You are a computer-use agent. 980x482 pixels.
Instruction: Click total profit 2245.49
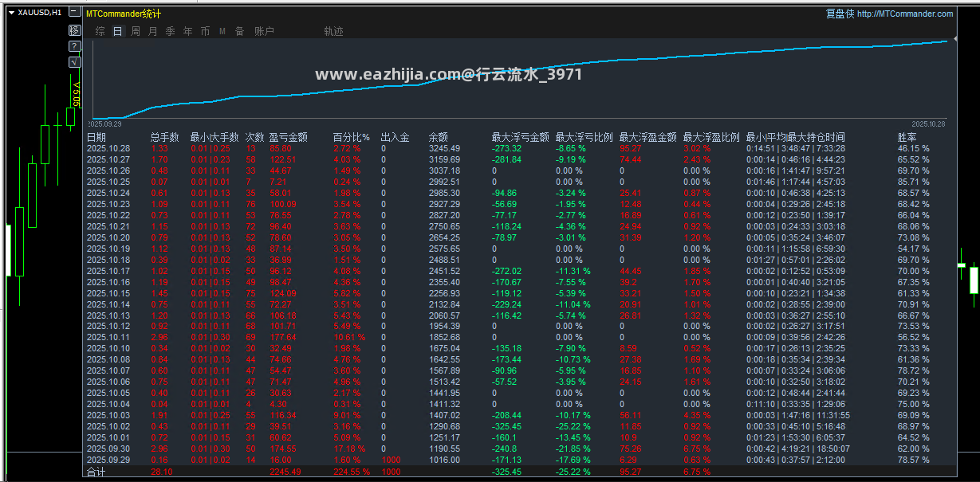285,472
